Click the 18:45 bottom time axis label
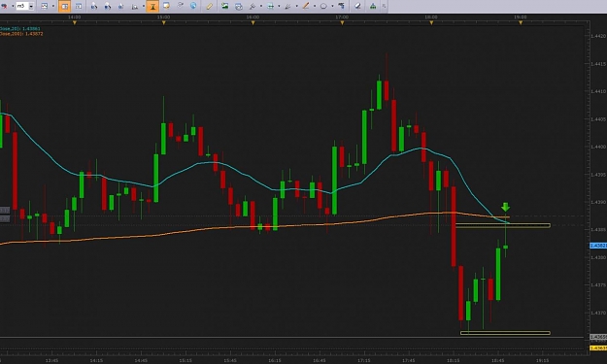607x364 pixels. pos(497,360)
